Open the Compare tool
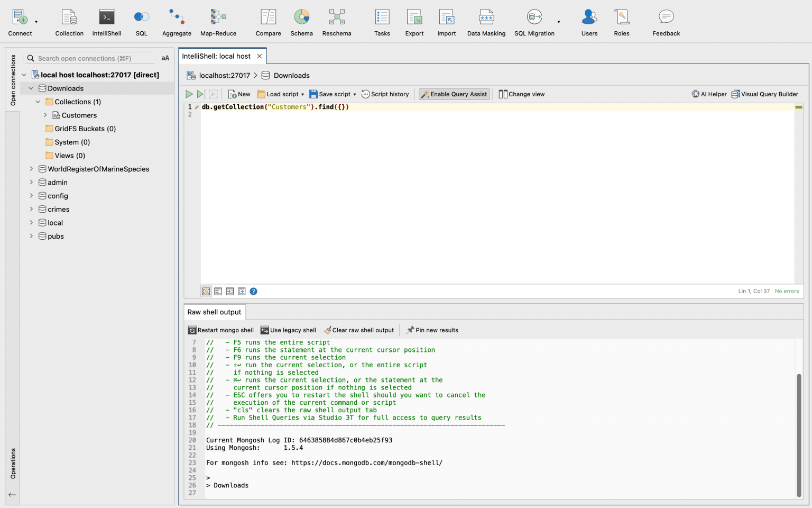 [268, 21]
